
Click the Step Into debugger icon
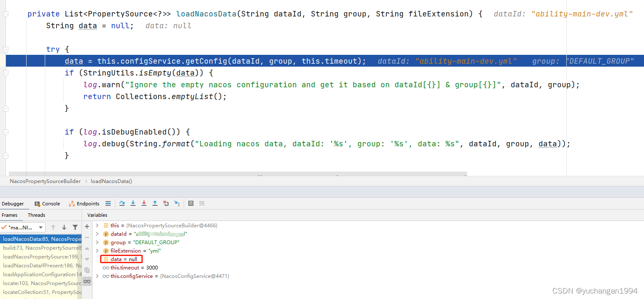point(133,203)
